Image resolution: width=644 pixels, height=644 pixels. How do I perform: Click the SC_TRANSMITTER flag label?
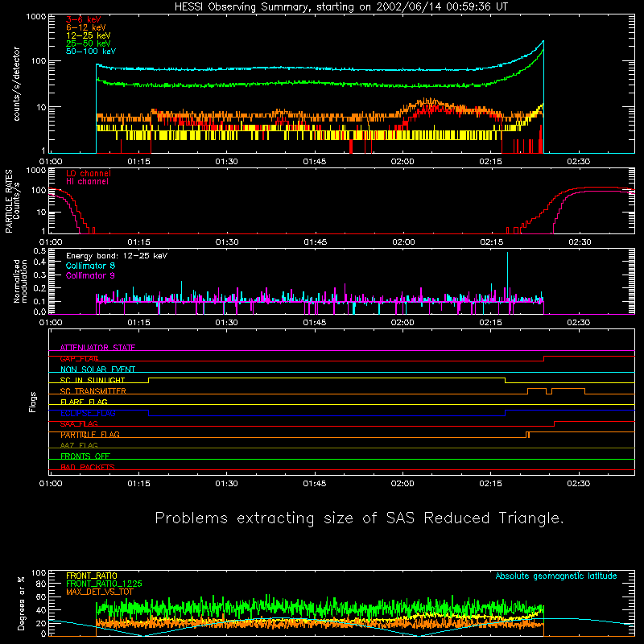click(93, 391)
